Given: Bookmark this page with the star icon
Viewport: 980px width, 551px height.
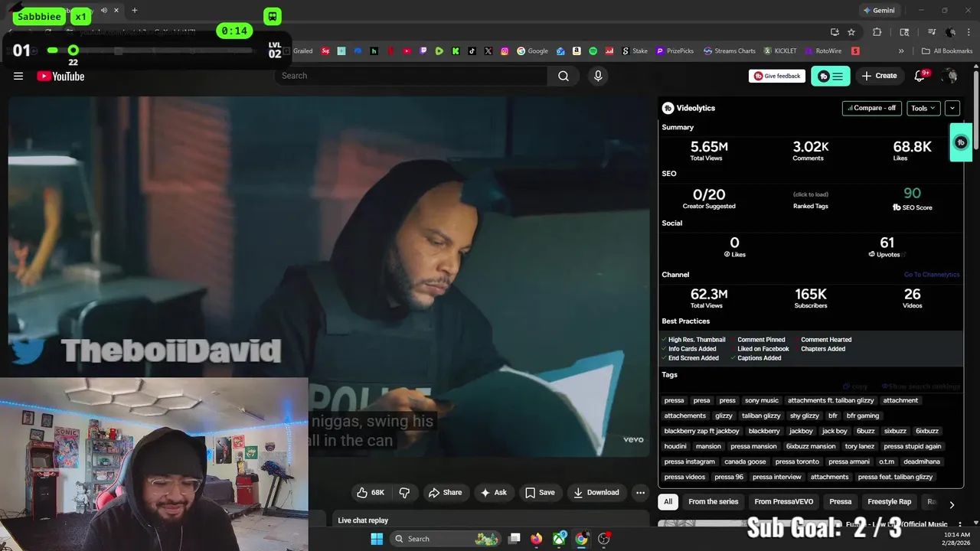Looking at the screenshot, I should (851, 32).
